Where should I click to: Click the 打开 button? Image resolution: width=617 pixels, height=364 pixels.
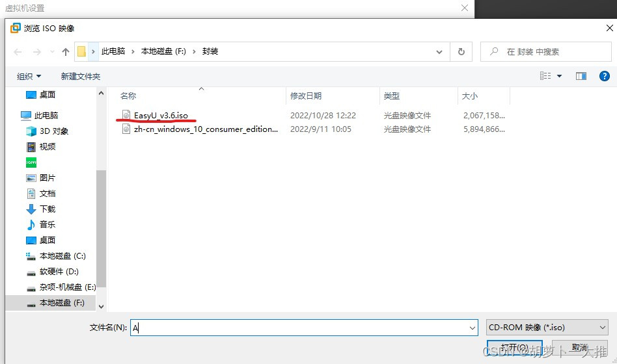tap(514, 348)
